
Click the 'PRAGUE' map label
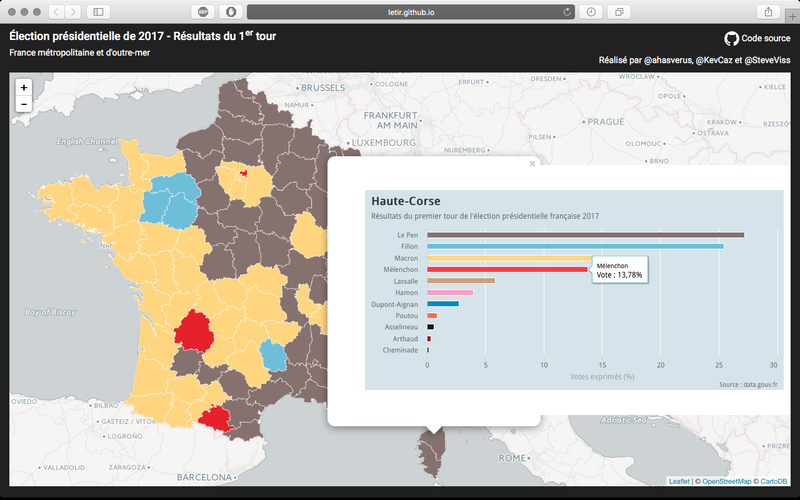point(606,122)
